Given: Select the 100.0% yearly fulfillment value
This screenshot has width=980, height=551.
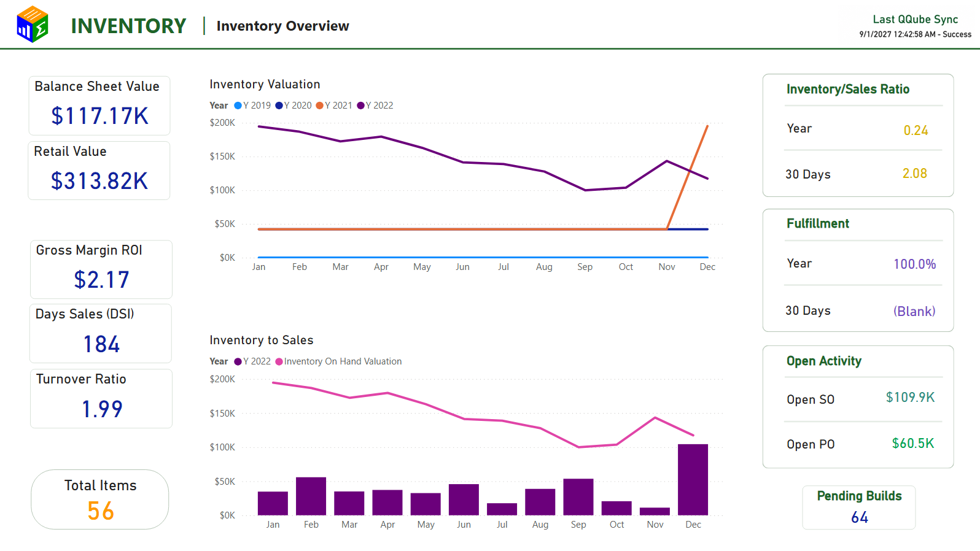Looking at the screenshot, I should click(x=914, y=264).
